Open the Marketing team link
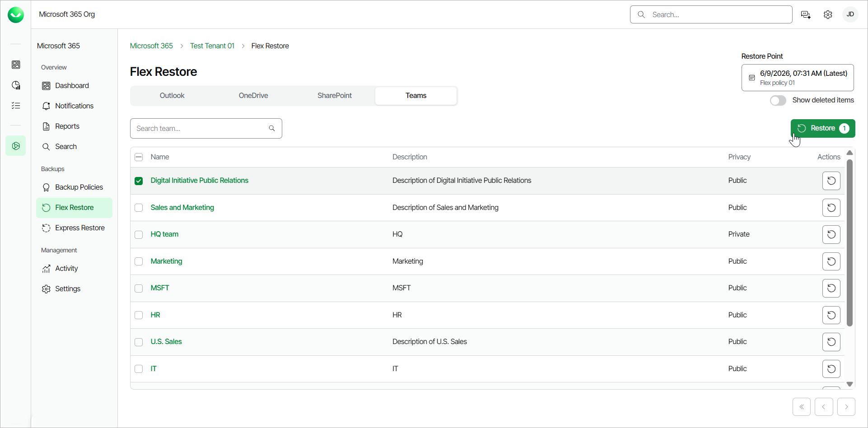 pyautogui.click(x=167, y=261)
